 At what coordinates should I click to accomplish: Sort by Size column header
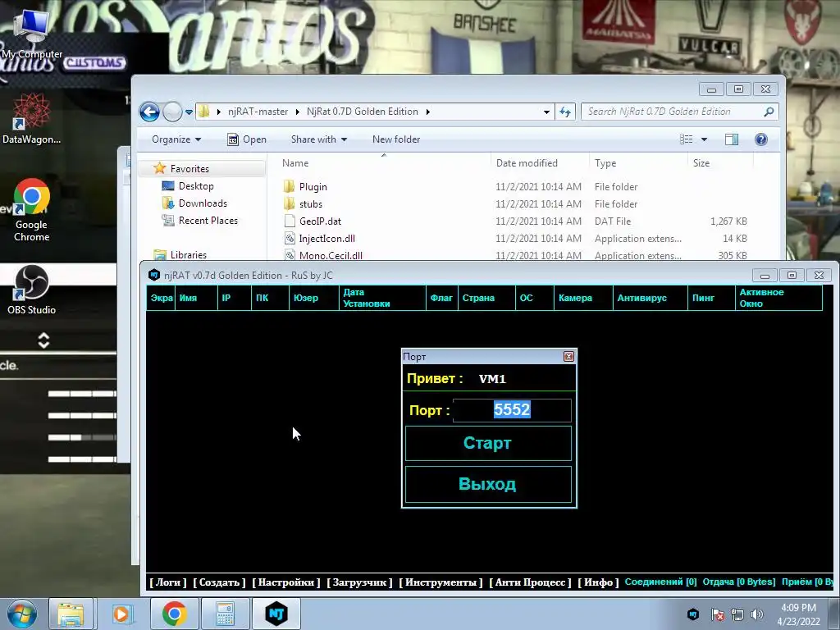point(720,163)
